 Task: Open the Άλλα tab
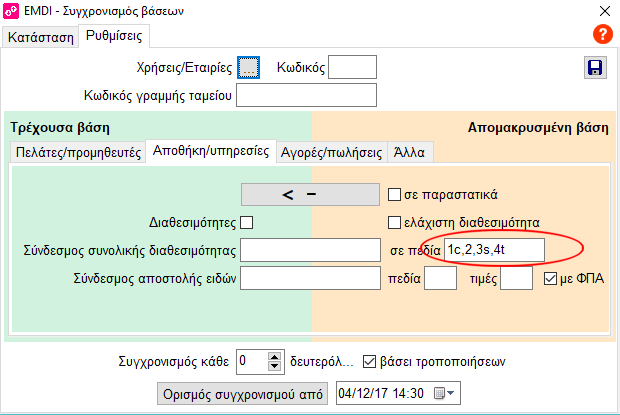410,152
